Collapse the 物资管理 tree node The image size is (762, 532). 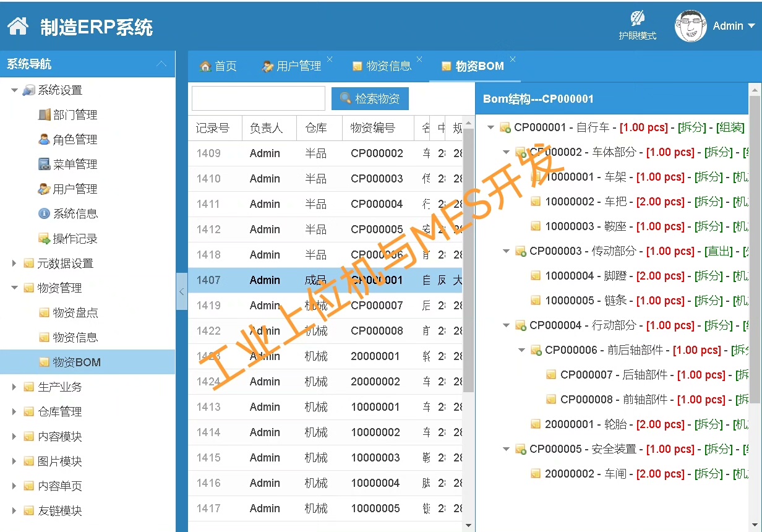[x=14, y=288]
